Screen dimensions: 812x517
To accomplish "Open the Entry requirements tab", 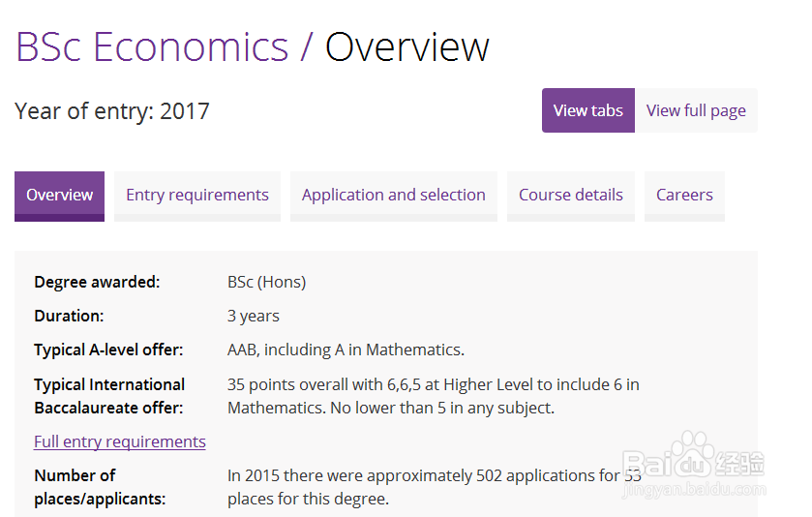I will (197, 196).
